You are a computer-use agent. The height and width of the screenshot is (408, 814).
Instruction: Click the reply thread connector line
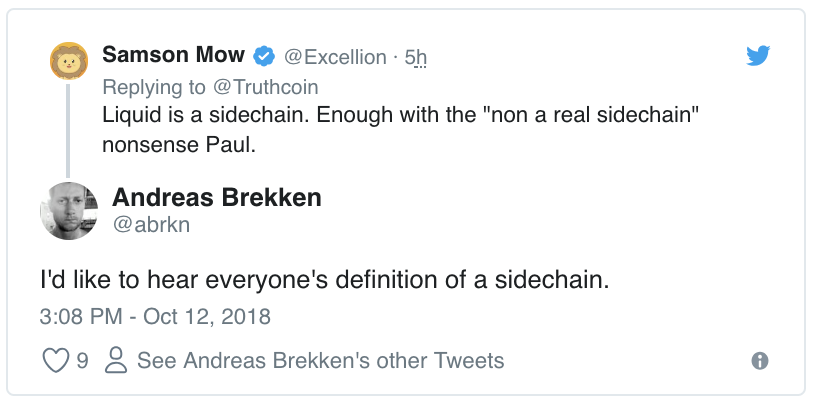click(68, 130)
